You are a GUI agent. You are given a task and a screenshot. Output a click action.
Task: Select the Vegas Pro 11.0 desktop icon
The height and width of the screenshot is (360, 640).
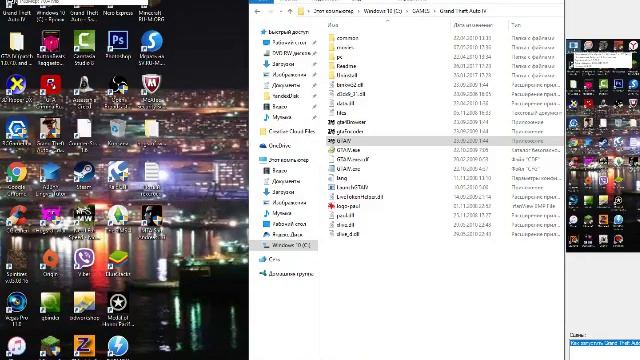click(x=17, y=309)
